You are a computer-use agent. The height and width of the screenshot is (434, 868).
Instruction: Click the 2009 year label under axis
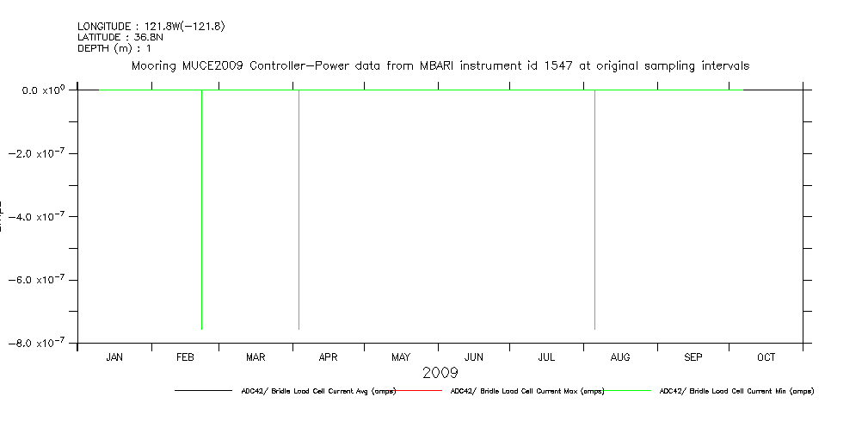[x=440, y=373]
